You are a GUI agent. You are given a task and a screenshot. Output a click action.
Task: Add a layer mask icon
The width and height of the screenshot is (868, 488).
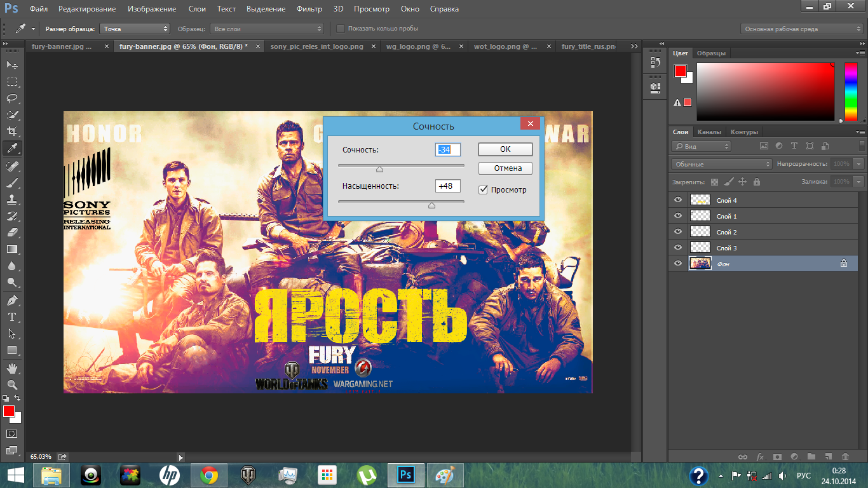coord(776,456)
